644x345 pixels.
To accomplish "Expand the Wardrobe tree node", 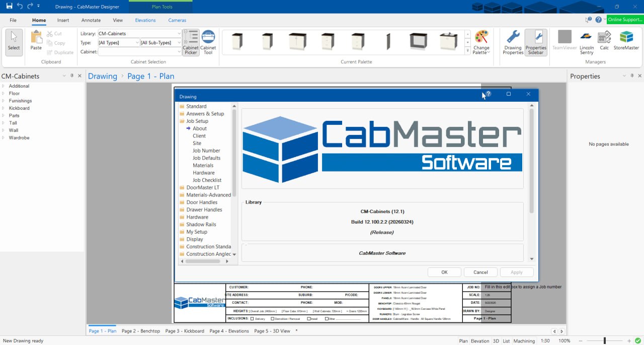I will point(3,137).
